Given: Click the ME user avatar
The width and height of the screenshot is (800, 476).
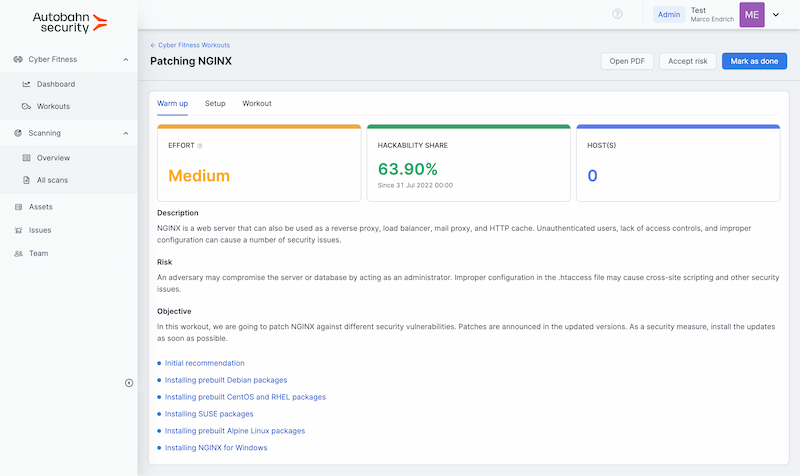Looking at the screenshot, I should (x=751, y=14).
